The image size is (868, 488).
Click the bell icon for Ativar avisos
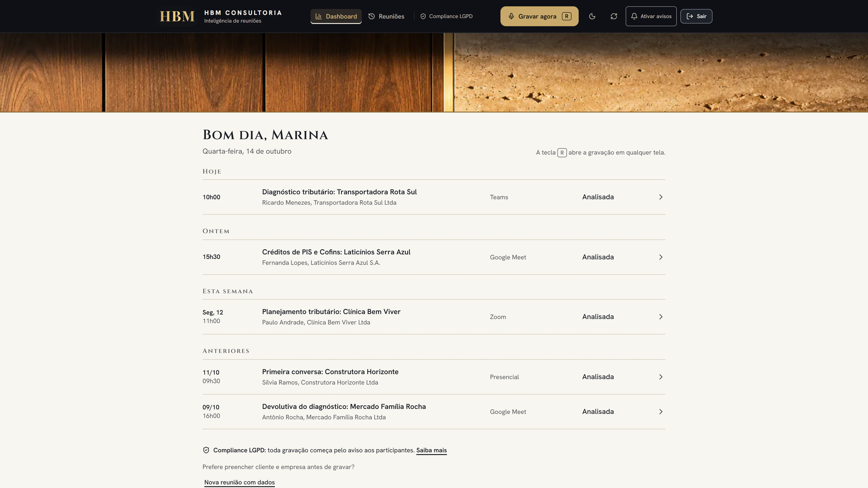click(x=634, y=16)
